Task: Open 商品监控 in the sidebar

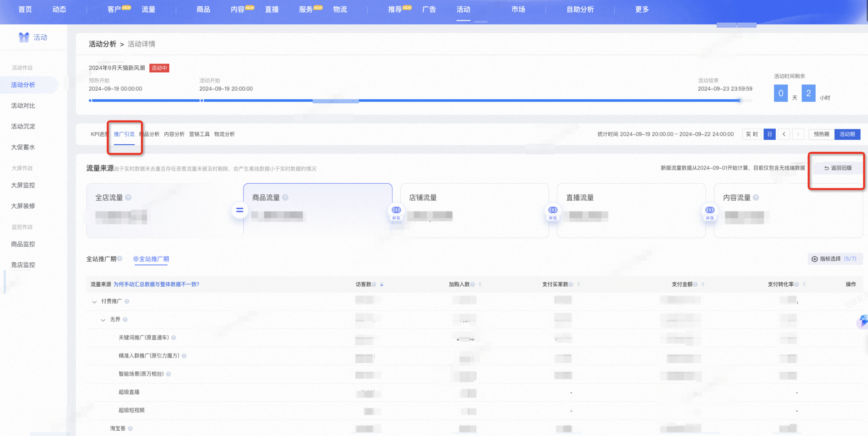Action: point(23,244)
